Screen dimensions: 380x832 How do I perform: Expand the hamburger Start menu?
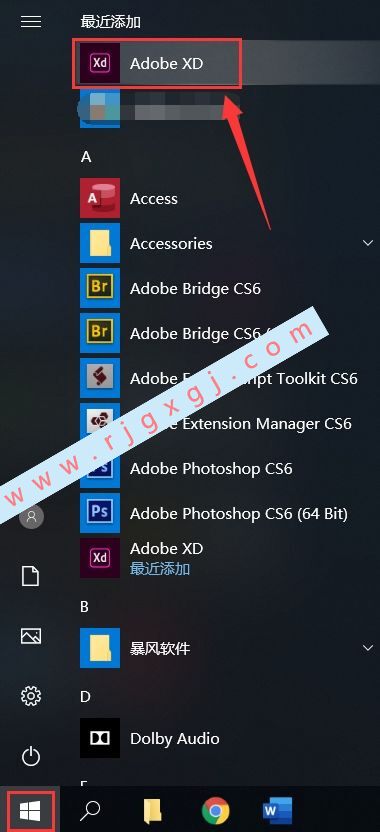coord(31,21)
